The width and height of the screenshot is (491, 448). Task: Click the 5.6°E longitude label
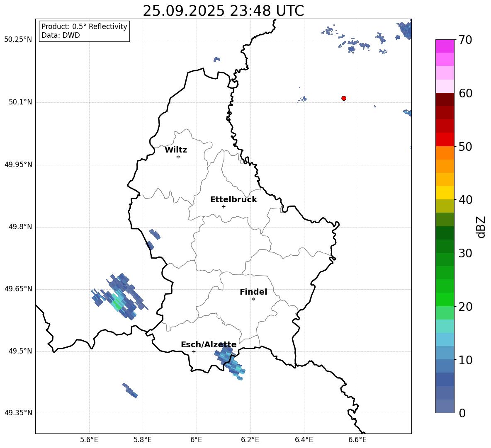(89, 440)
